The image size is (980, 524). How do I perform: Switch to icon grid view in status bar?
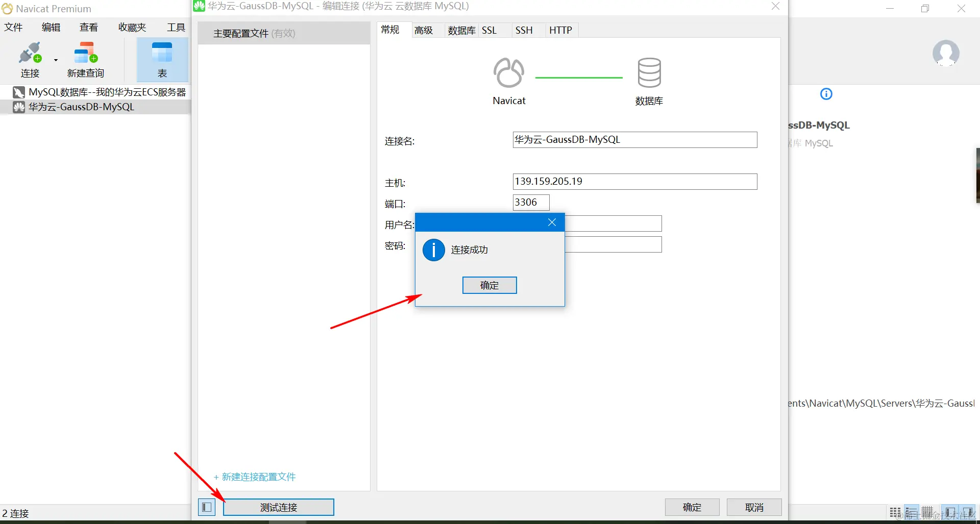895,512
